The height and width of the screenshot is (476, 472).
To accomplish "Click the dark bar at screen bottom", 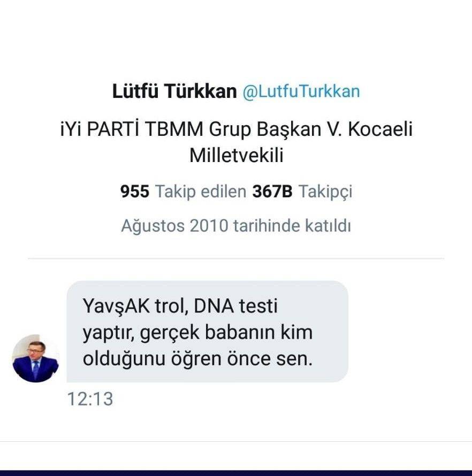I will coord(236,473).
